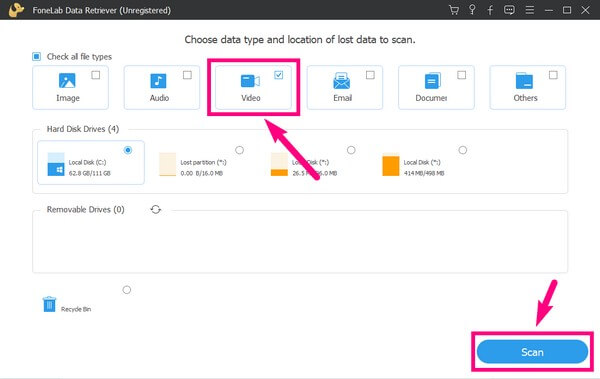Select the Email envelope icon
This screenshot has width=600, height=379.
click(x=341, y=81)
